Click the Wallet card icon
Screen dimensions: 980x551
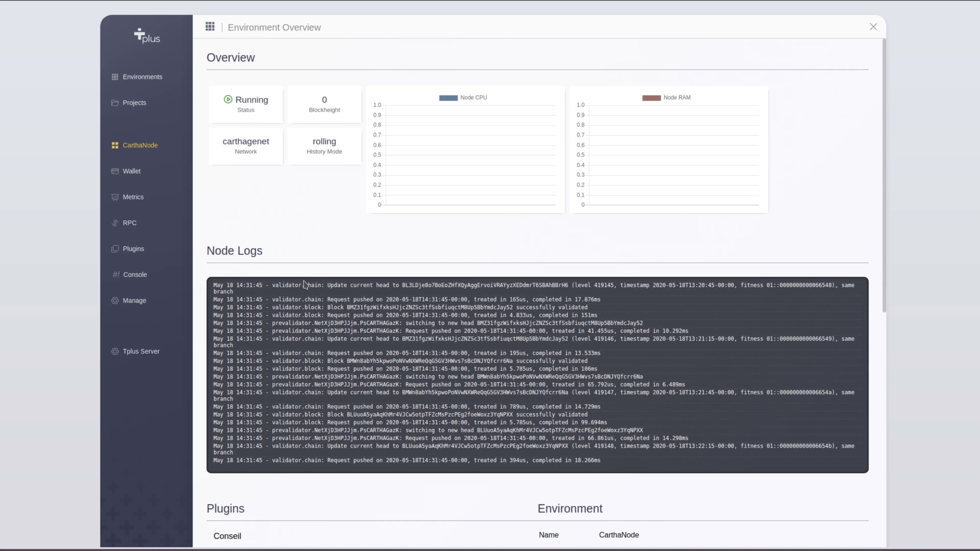click(x=115, y=171)
